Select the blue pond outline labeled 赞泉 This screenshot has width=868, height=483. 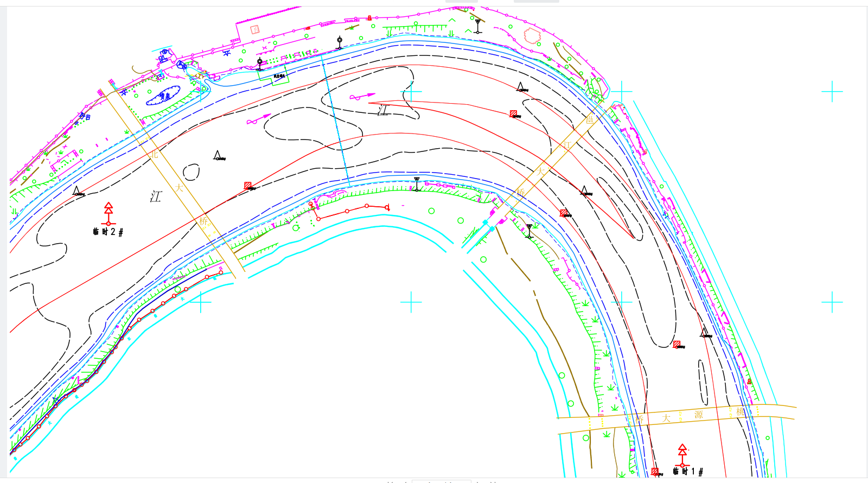click(x=163, y=96)
